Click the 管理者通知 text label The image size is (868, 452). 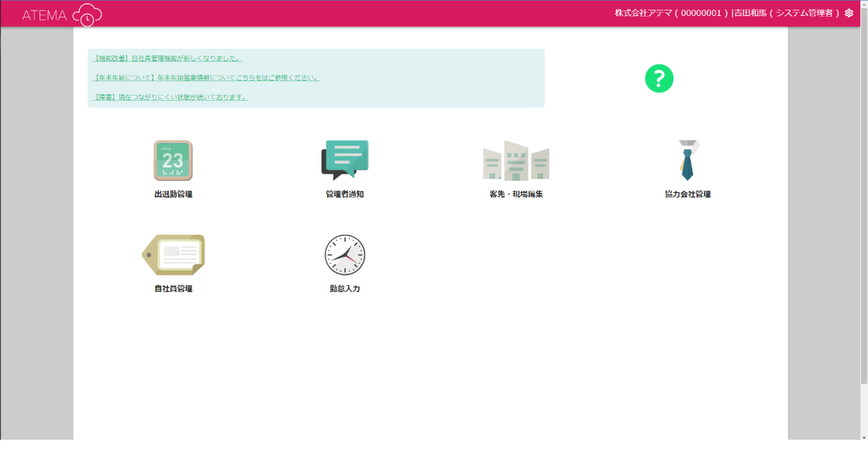point(344,194)
